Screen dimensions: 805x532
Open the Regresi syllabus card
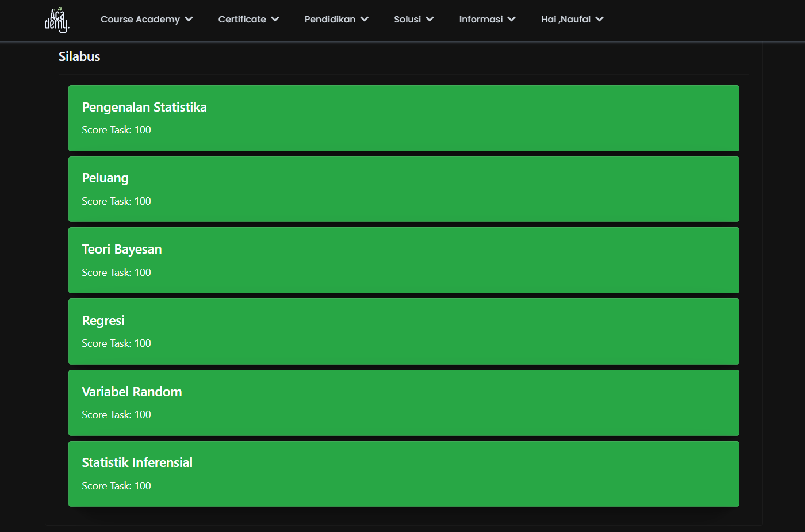click(x=404, y=331)
